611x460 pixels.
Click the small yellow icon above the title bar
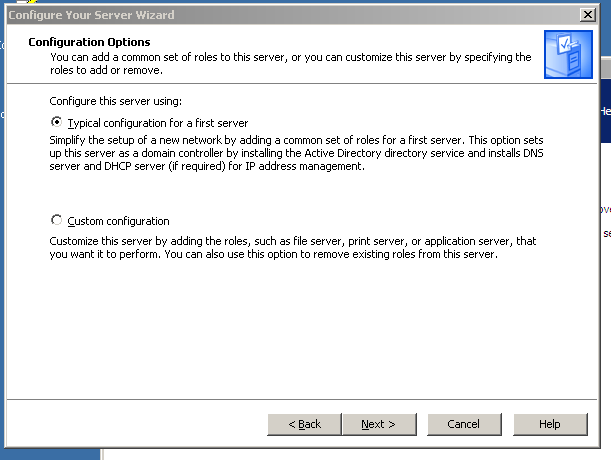[x=31, y=2]
